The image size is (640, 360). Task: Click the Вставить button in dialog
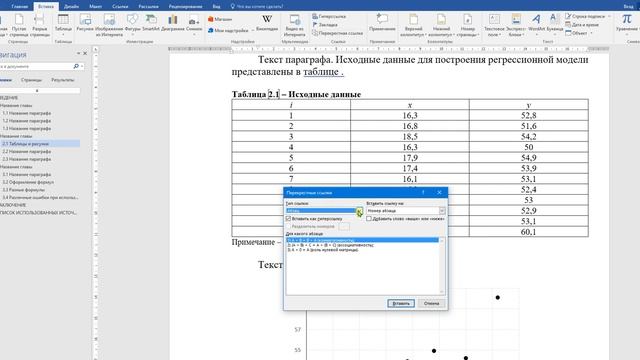pos(401,303)
